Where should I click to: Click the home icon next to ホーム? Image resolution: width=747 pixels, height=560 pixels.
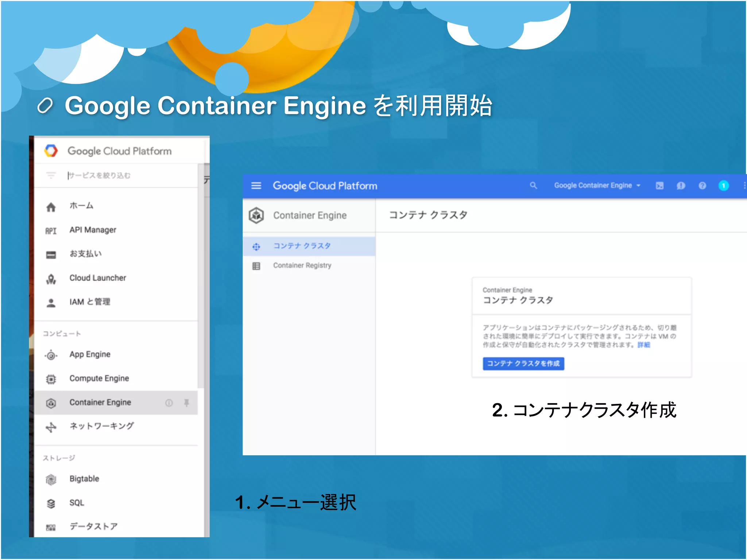click(51, 207)
